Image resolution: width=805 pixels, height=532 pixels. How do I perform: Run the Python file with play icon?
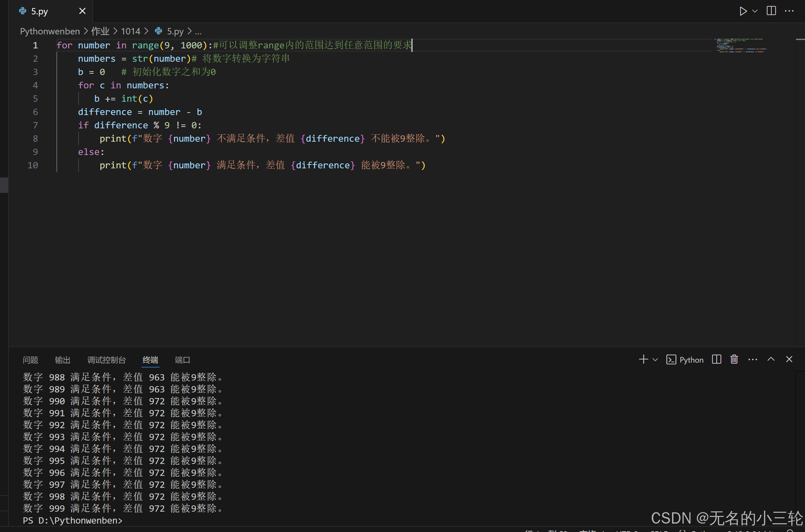(x=743, y=11)
